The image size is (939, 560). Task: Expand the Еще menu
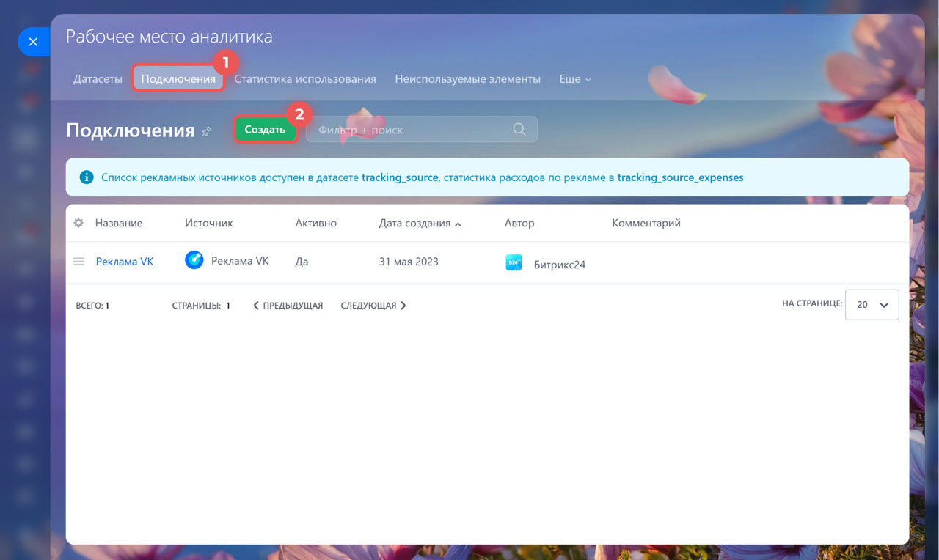575,78
